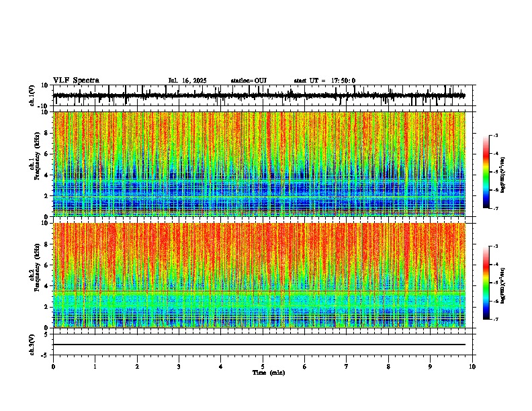Click the ch.1 colorbar log(PSD) label
This screenshot has width=532, height=411.
tap(503, 175)
